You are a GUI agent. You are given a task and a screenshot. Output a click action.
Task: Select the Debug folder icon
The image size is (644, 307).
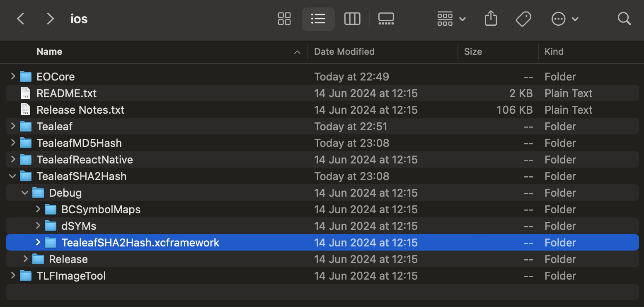coord(38,192)
